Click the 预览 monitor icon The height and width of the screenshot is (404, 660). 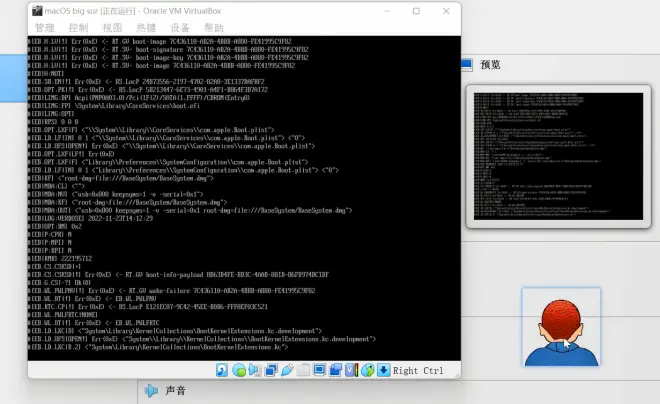[467, 65]
